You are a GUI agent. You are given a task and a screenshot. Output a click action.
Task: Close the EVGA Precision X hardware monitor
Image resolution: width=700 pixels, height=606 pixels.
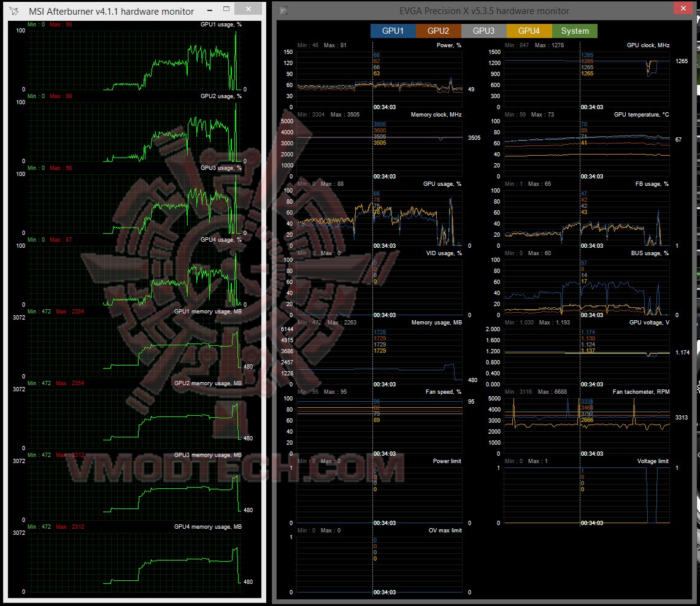683,8
